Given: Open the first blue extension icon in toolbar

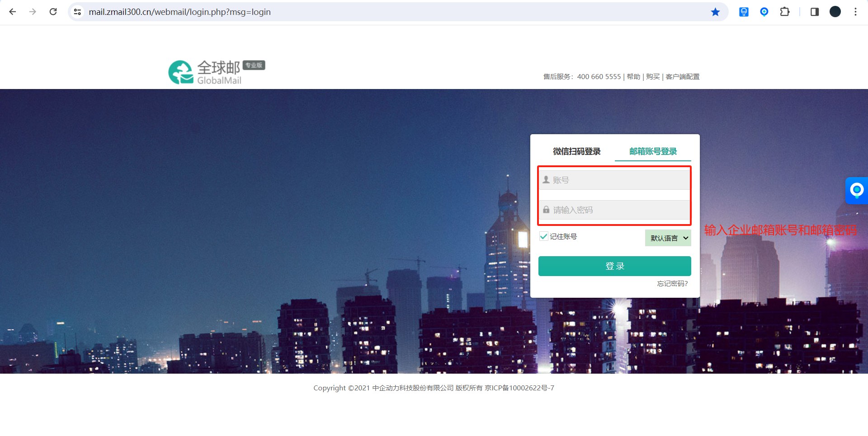Looking at the screenshot, I should click(x=744, y=12).
